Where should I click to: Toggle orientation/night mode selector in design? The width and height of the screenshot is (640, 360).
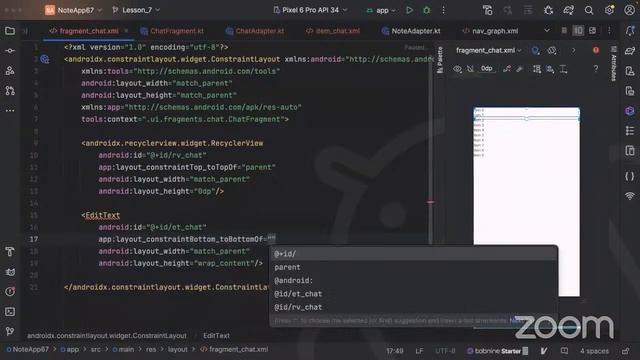[x=552, y=51]
